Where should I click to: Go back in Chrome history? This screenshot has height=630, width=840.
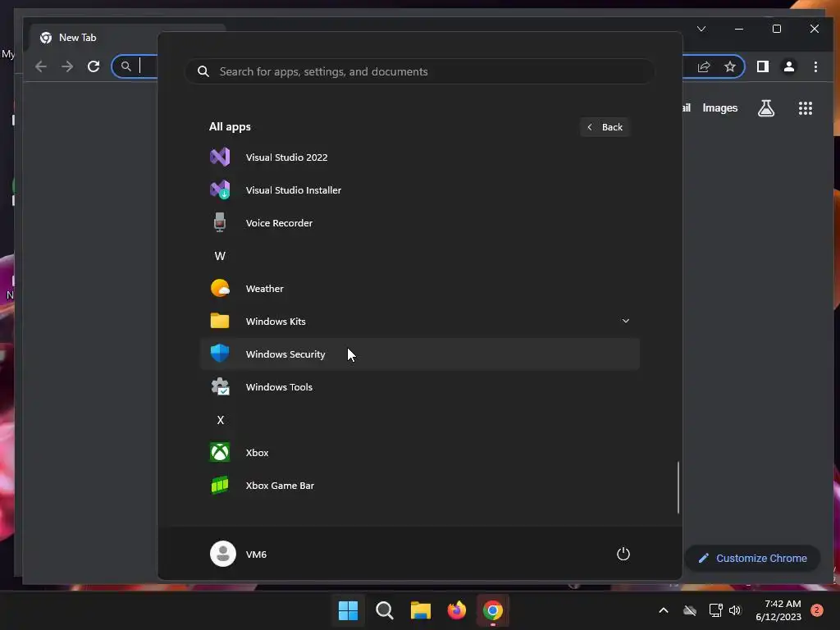(x=41, y=66)
